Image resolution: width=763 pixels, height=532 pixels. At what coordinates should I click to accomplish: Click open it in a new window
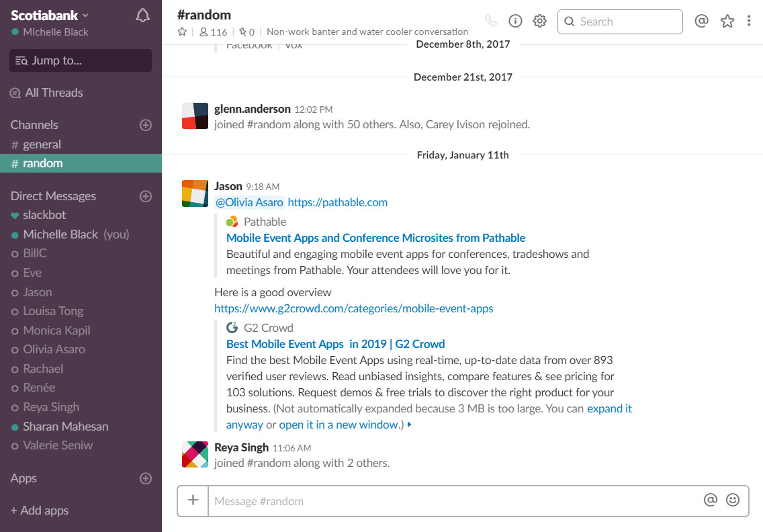pyautogui.click(x=339, y=425)
